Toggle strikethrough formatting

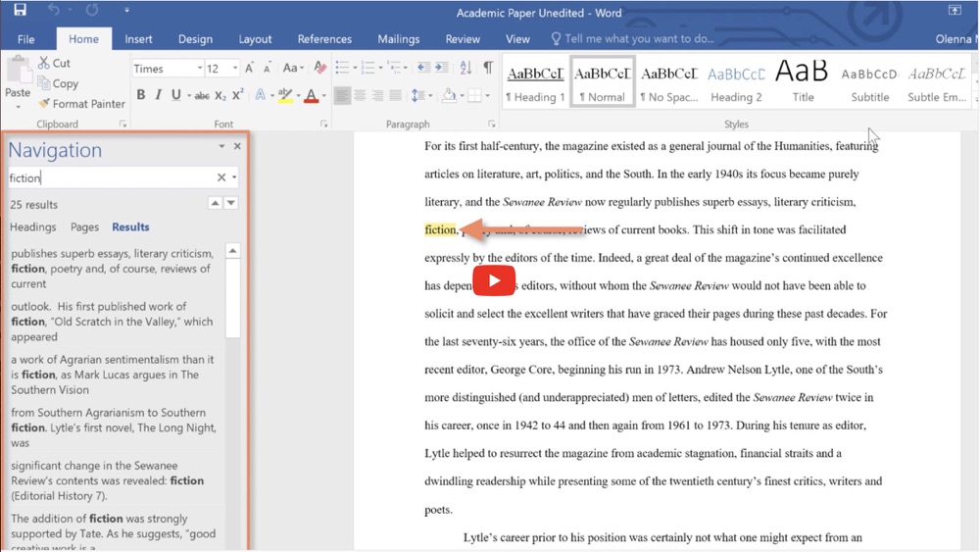[201, 96]
